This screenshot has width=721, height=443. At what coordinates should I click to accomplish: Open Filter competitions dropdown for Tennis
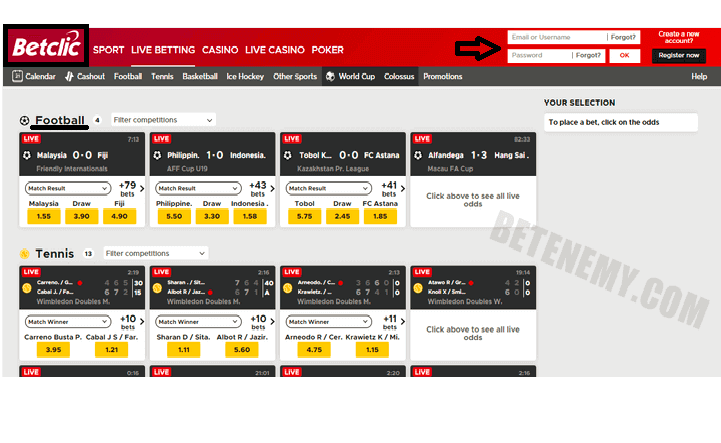pos(155,253)
